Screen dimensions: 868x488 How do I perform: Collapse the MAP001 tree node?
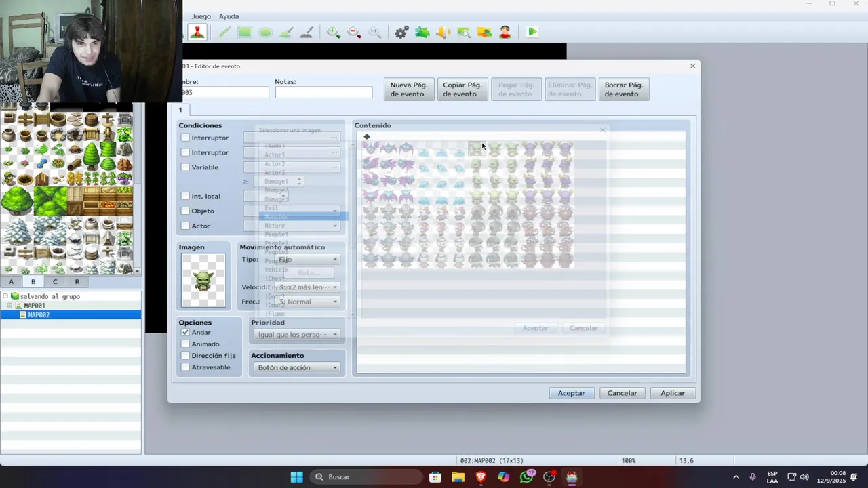[9, 306]
